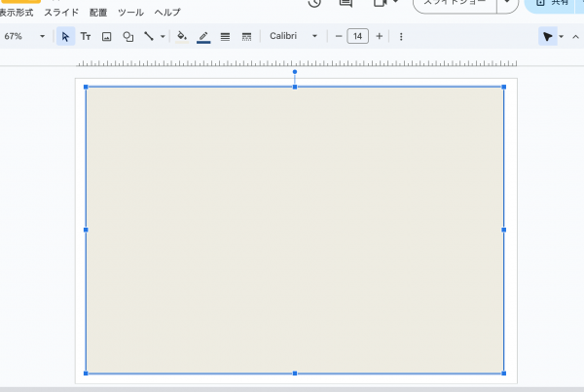The width and height of the screenshot is (584, 392).
Task: Click the three-dot more options button
Action: pyautogui.click(x=401, y=37)
